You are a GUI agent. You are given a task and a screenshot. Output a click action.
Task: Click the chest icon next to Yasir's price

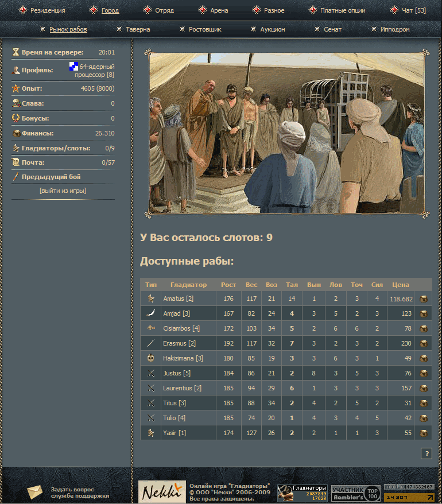[424, 433]
